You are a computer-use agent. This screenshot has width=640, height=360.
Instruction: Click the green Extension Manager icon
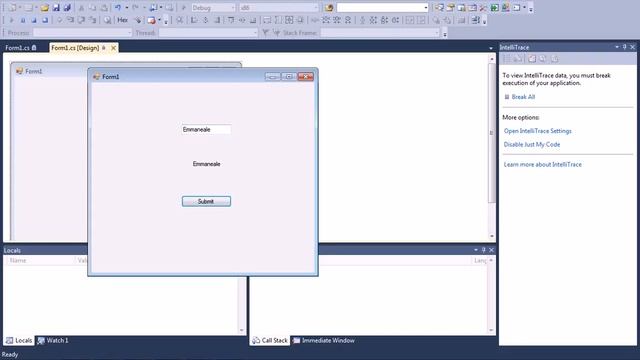(494, 8)
